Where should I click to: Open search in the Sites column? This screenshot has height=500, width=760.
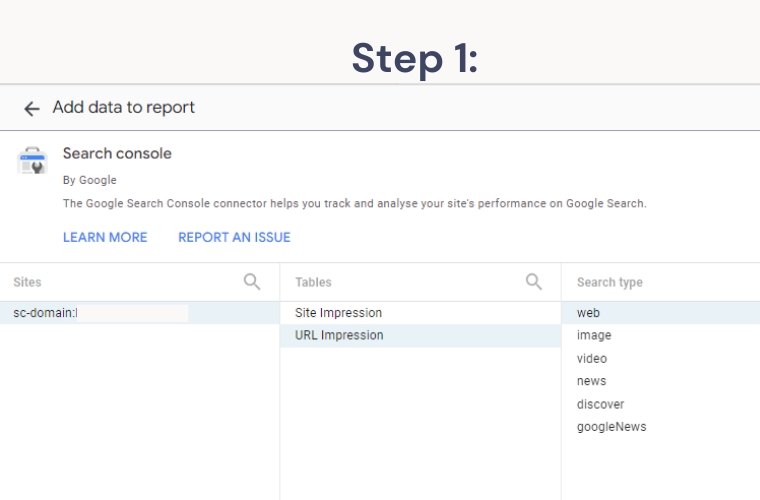pyautogui.click(x=252, y=281)
